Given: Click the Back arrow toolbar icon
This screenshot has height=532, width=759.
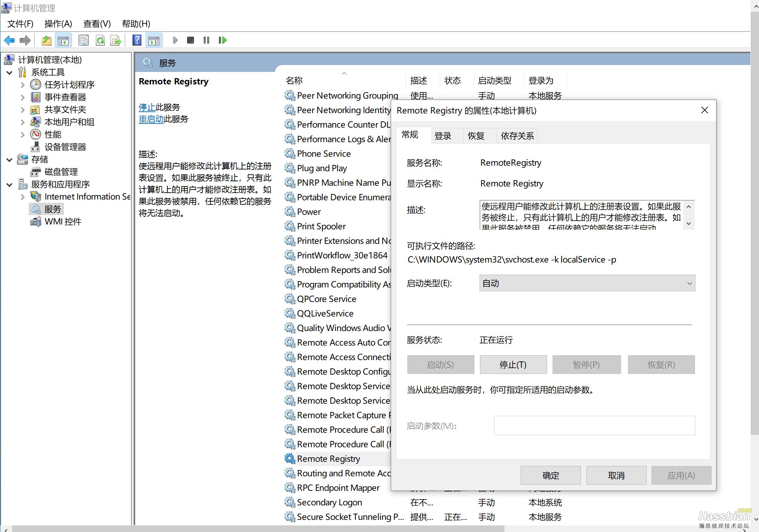Looking at the screenshot, I should coord(9,40).
